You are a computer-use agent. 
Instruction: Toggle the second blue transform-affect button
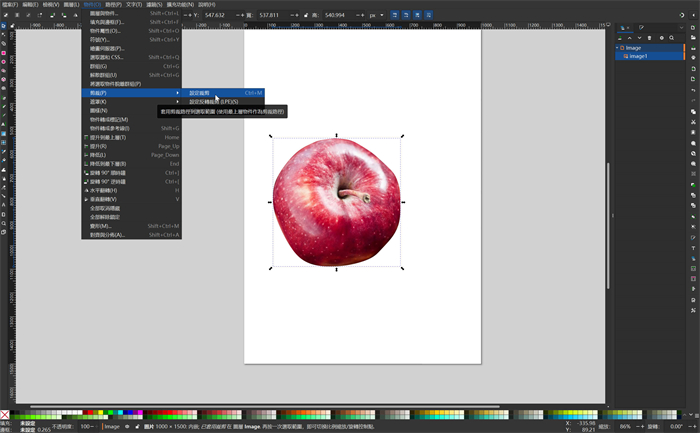pos(408,15)
